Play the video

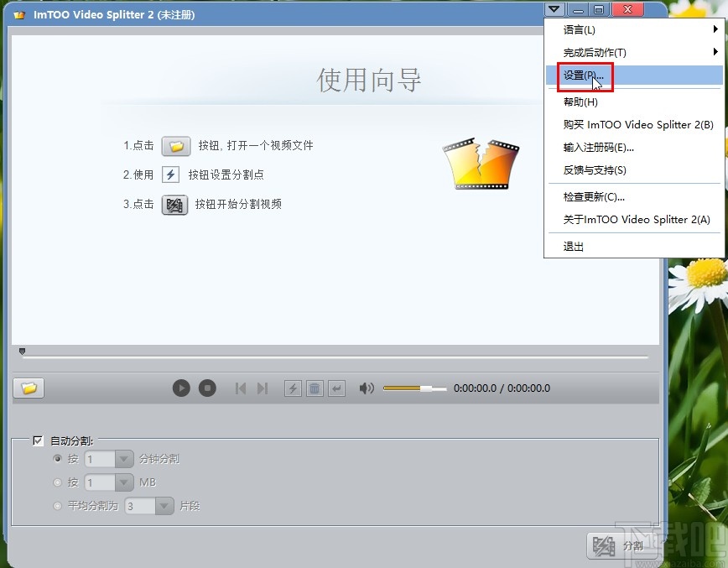click(x=181, y=388)
